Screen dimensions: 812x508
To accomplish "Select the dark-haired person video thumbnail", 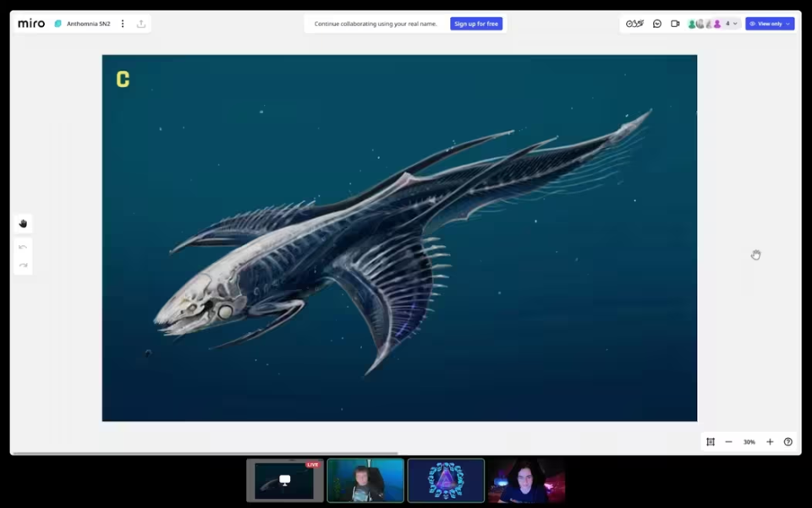I will click(527, 481).
